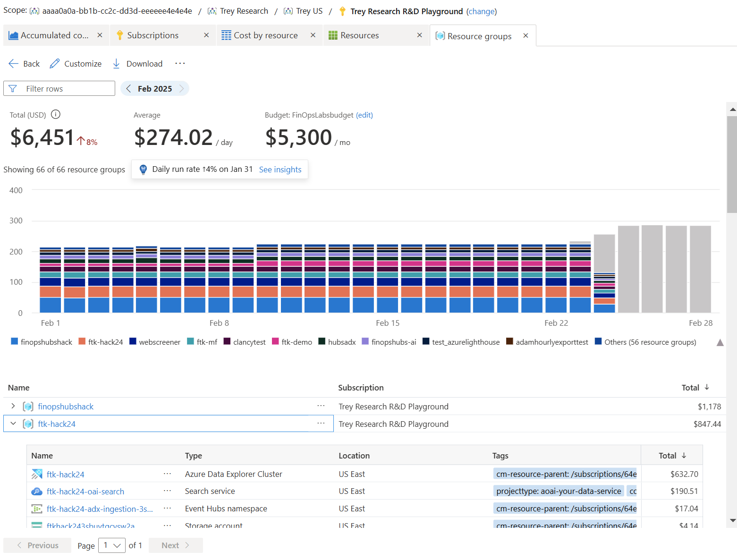Switch to the Resources tab
The image size is (737, 560).
tap(359, 35)
